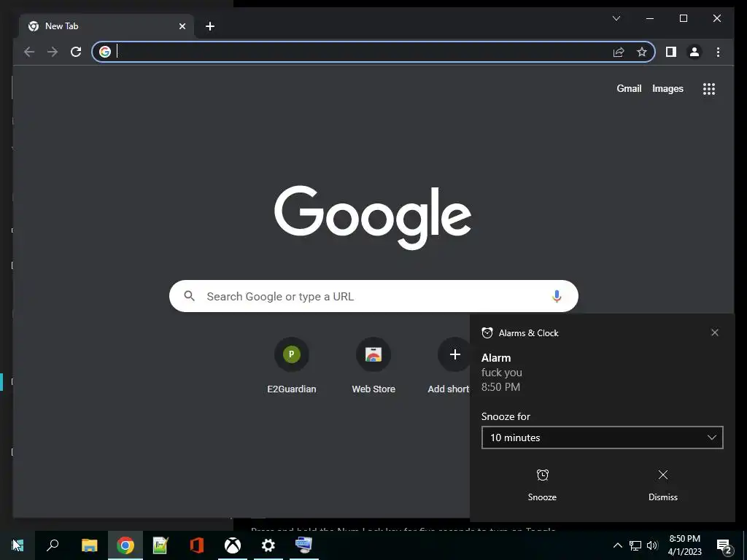The image size is (747, 560).
Task: Bookmark this tab with the star icon
Action: [642, 52]
